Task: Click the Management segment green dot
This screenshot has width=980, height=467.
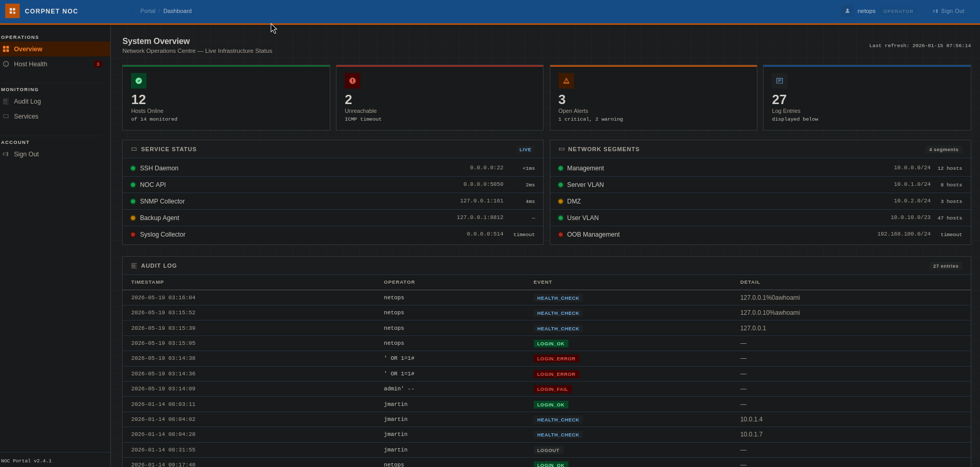Action: 561,168
